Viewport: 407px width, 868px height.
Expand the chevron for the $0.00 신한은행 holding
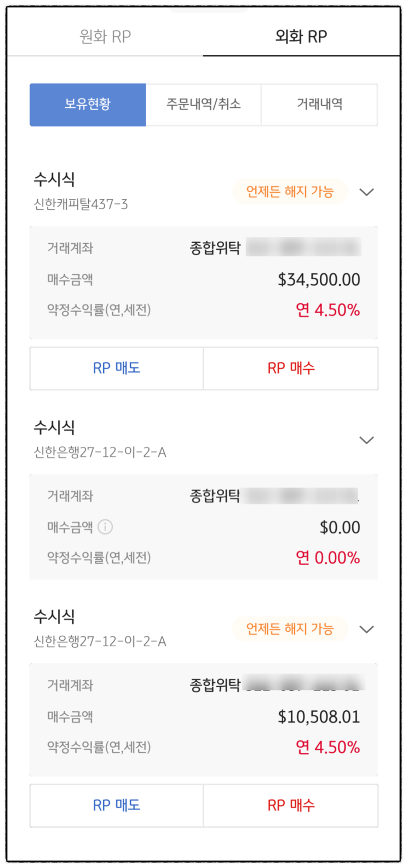click(366, 440)
